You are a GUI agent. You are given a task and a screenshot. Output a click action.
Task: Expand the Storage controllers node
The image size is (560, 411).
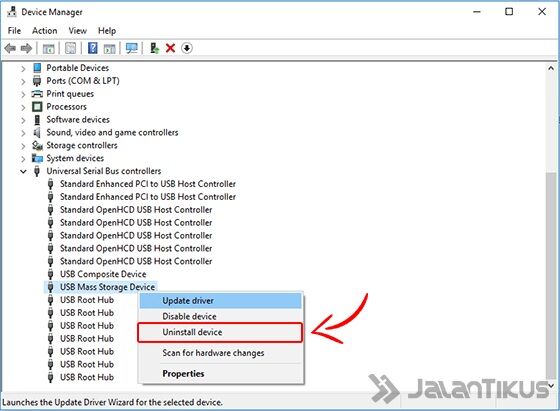point(23,146)
